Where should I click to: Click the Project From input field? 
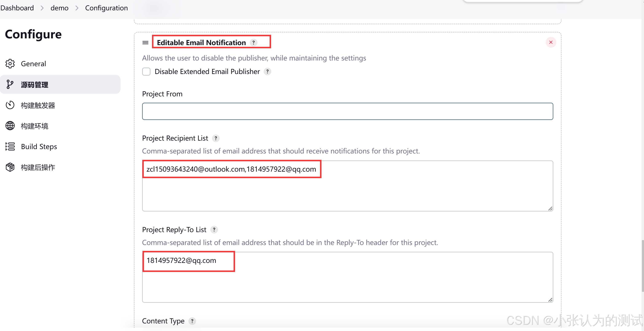click(x=348, y=111)
